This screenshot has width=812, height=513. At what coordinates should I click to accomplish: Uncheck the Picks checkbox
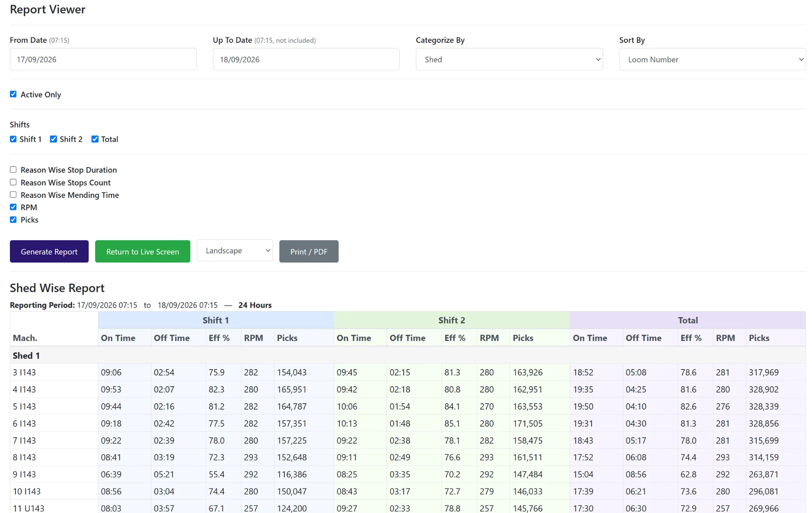click(x=13, y=220)
